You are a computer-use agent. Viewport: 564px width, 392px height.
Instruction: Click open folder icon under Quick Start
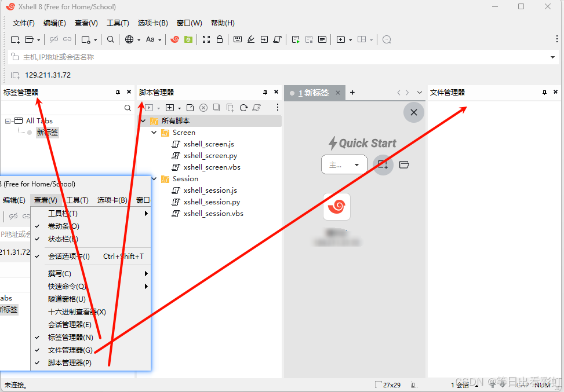[404, 164]
